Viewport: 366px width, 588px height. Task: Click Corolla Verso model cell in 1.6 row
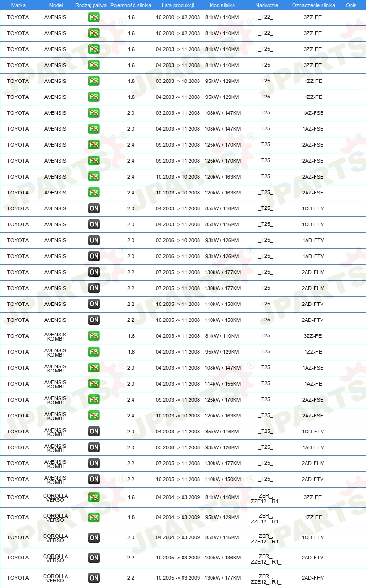tap(55, 497)
